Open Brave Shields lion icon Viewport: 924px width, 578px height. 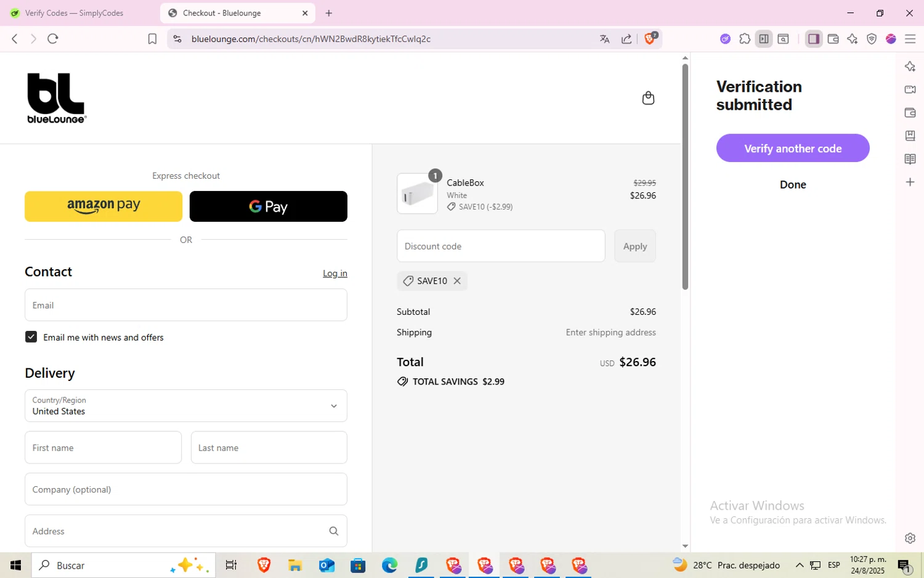(650, 38)
